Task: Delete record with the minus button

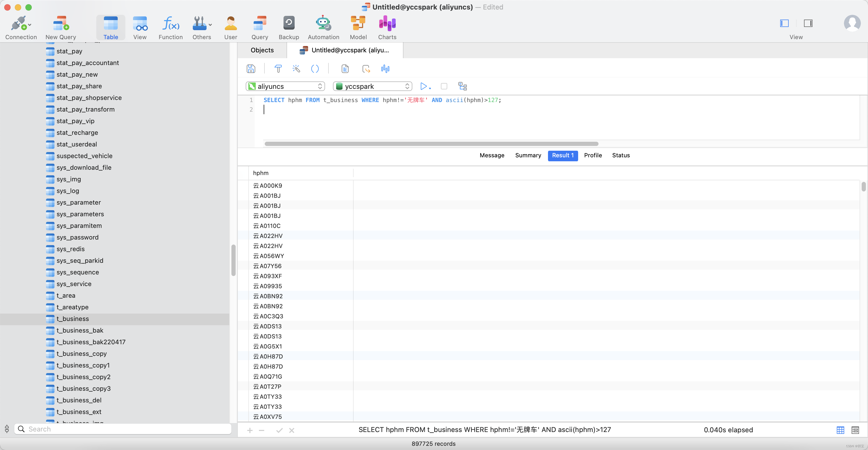Action: pyautogui.click(x=262, y=430)
